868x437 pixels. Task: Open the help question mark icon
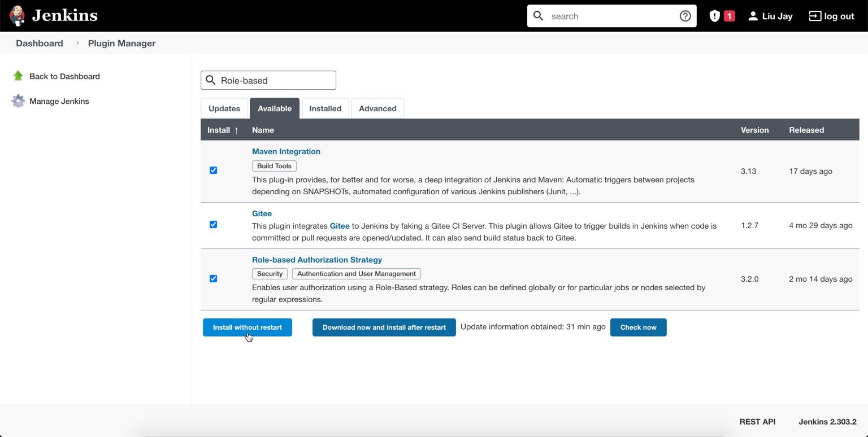tap(685, 16)
